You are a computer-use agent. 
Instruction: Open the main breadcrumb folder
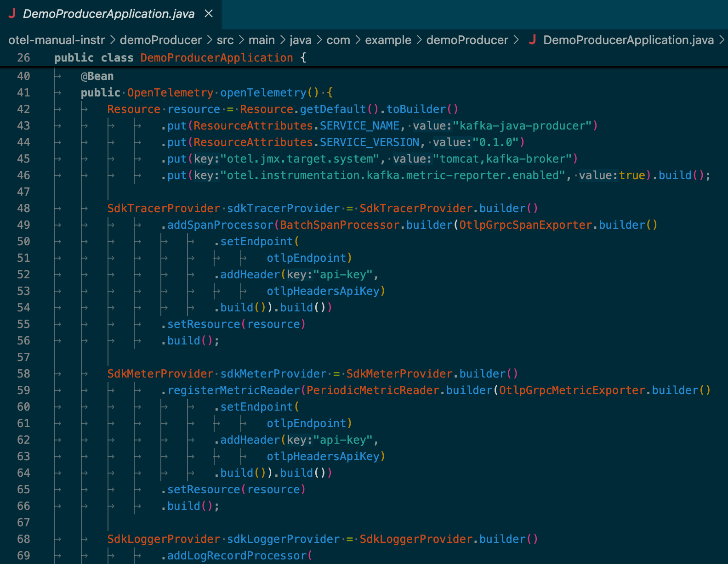tap(262, 40)
